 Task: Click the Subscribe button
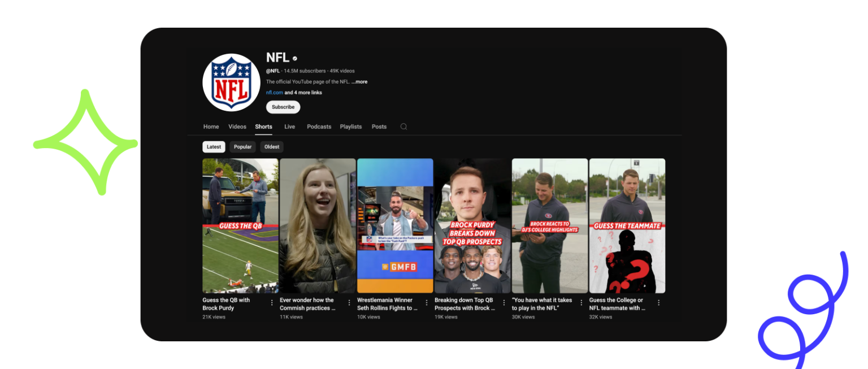[x=283, y=107]
